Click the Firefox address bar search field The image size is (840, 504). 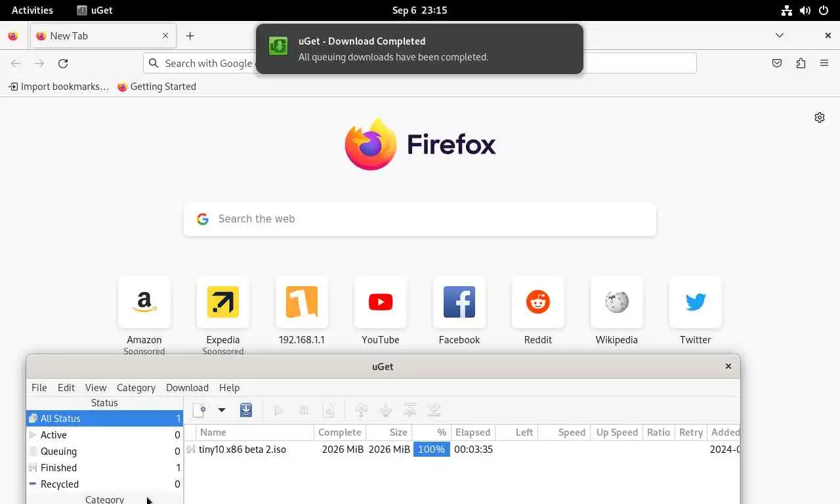click(420, 63)
